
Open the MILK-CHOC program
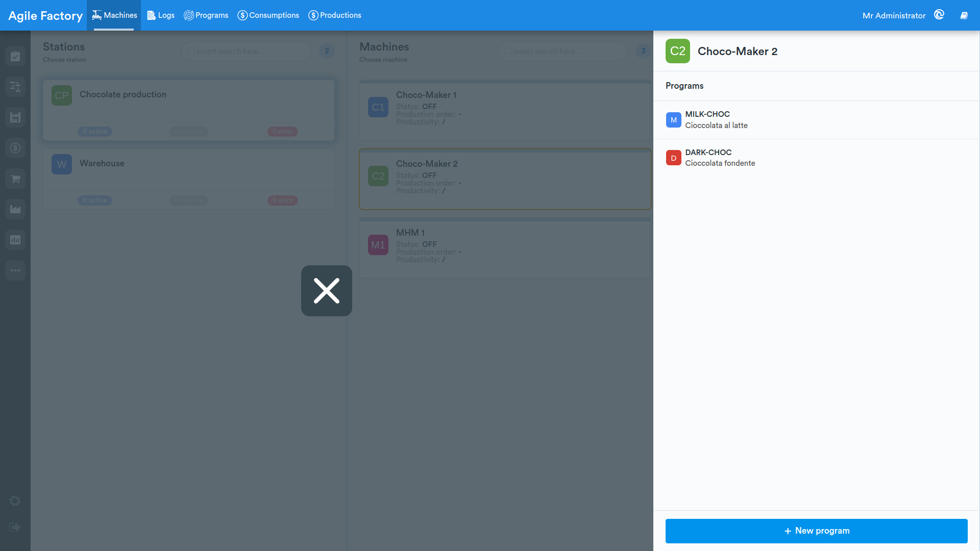tap(816, 120)
